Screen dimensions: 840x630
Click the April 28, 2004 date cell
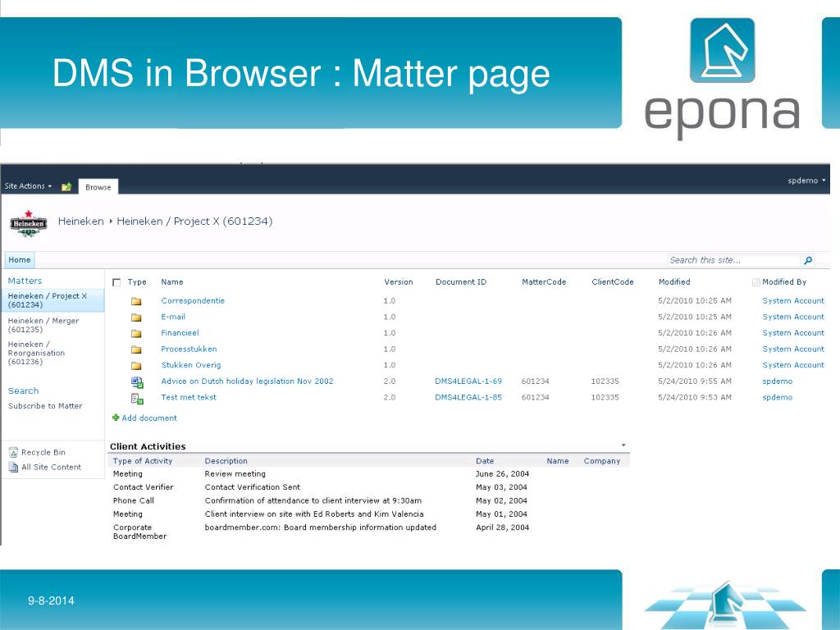502,527
